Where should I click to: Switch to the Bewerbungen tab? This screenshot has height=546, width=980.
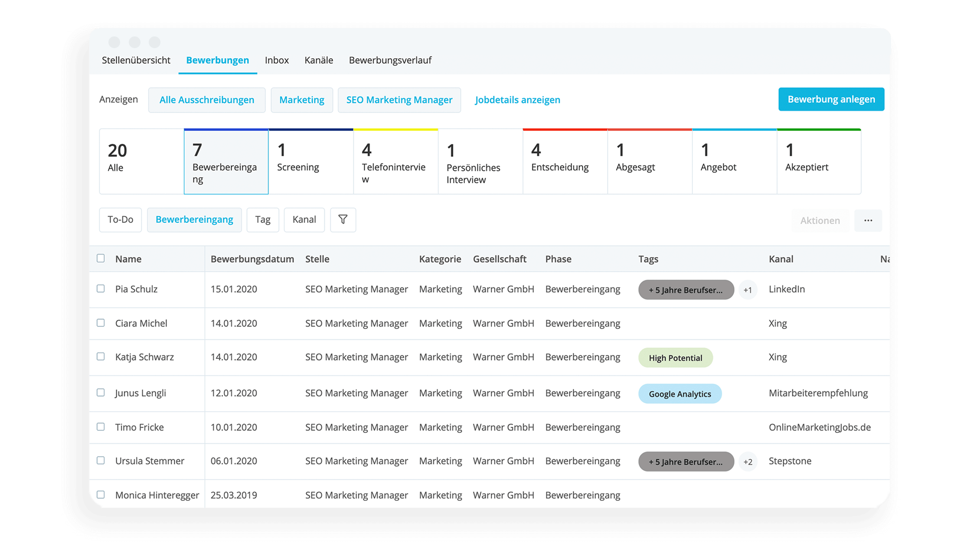[x=218, y=60]
